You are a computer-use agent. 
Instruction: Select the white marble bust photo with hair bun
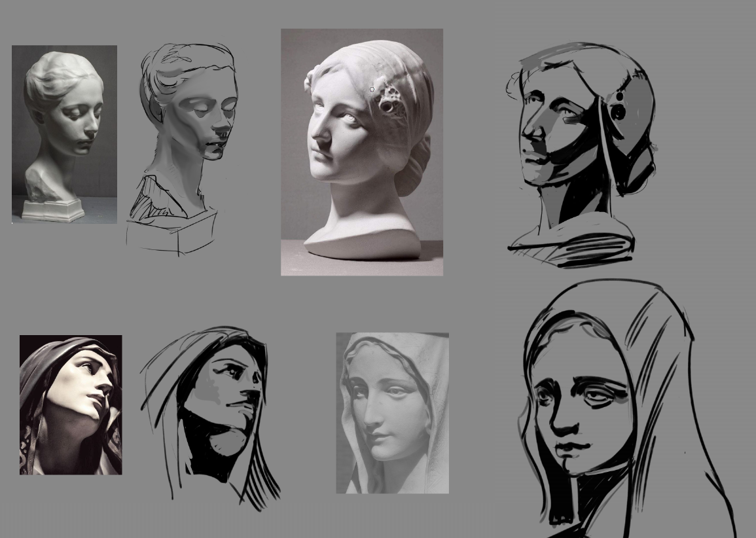click(361, 152)
